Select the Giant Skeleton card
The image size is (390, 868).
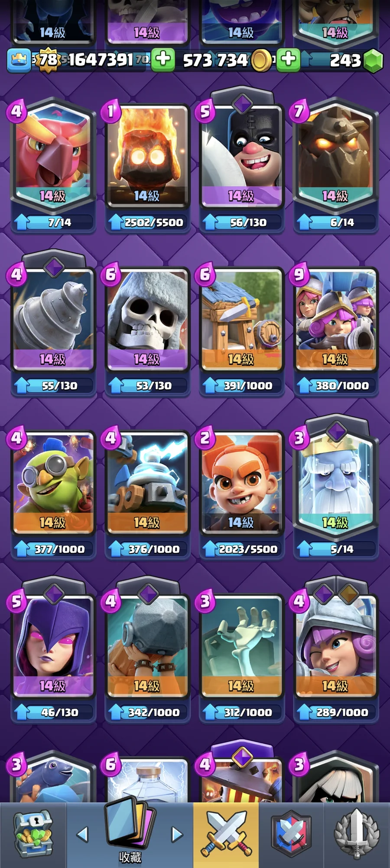click(147, 319)
